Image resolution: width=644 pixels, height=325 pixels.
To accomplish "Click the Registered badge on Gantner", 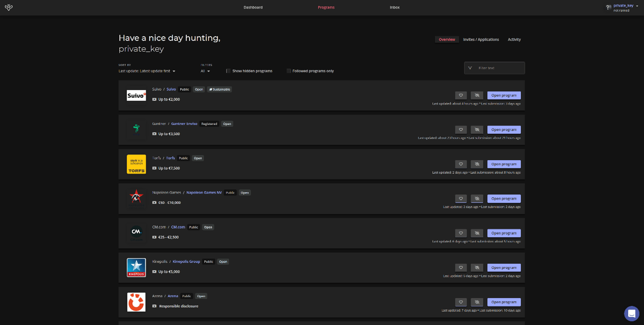I will [x=209, y=124].
